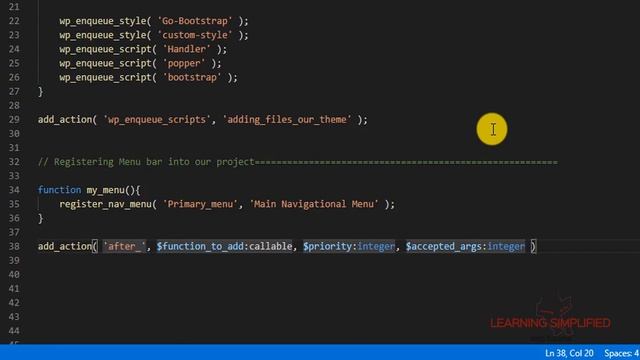
Task: Click add_action on line 29
Action: click(65, 120)
